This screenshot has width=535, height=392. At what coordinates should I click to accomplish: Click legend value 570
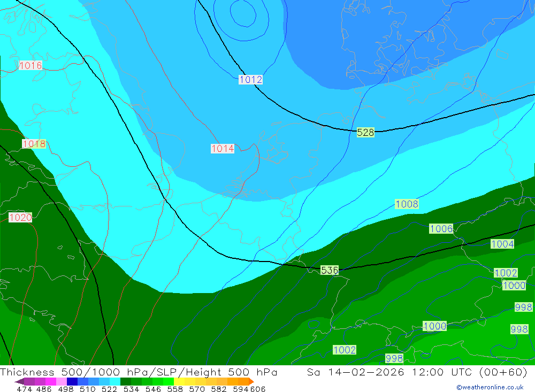[196, 389]
